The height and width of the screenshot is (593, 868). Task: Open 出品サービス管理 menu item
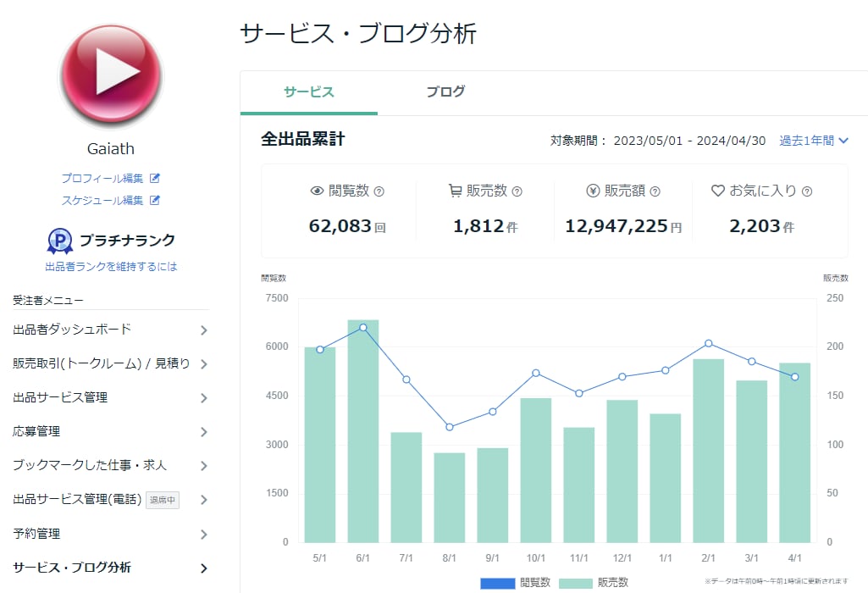pos(110,397)
